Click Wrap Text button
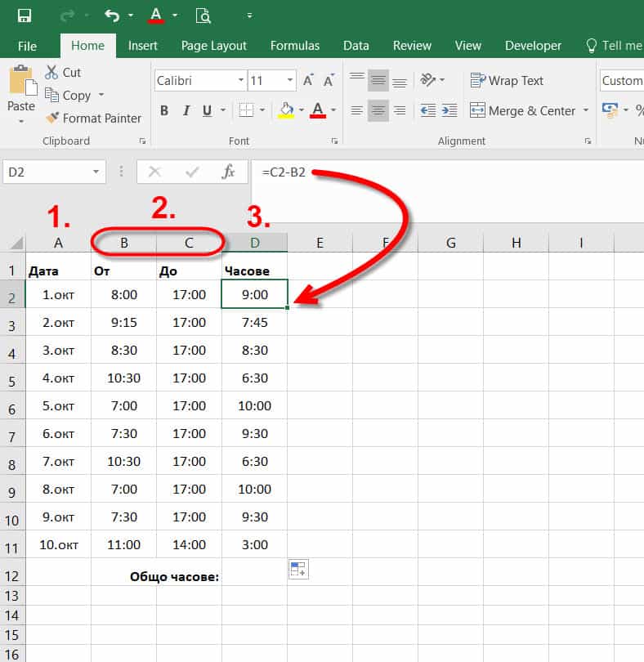 (507, 80)
